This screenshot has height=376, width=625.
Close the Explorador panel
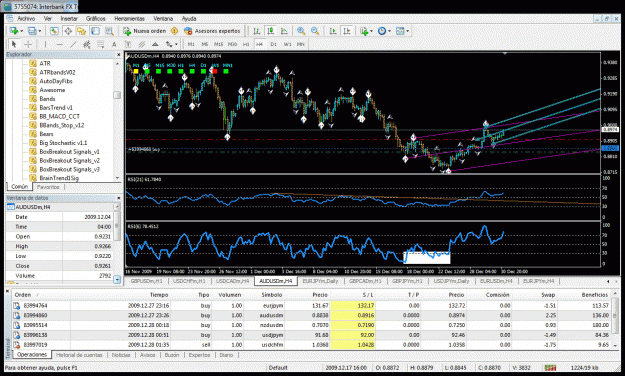[x=118, y=54]
